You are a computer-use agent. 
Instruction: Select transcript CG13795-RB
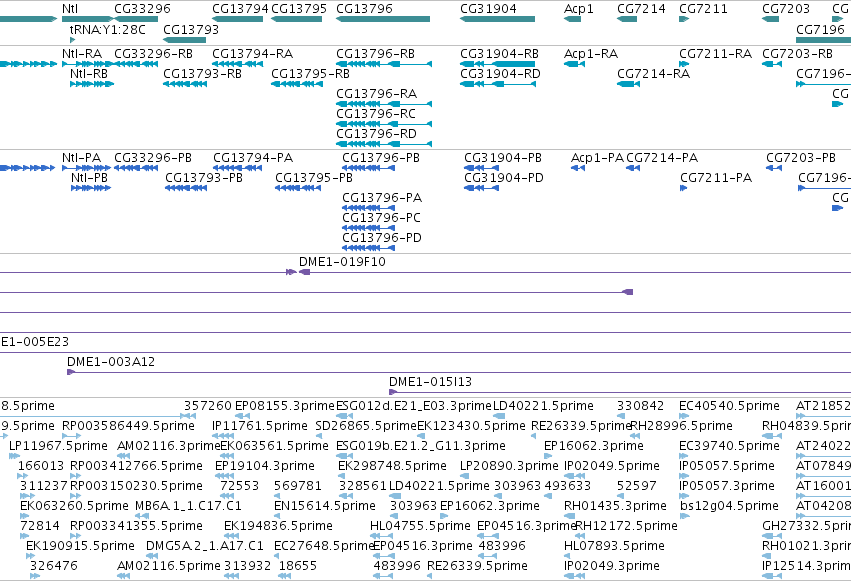[x=296, y=84]
